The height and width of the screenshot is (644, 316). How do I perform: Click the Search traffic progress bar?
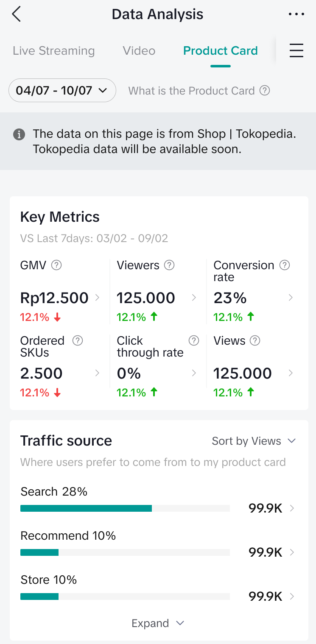[x=125, y=508]
